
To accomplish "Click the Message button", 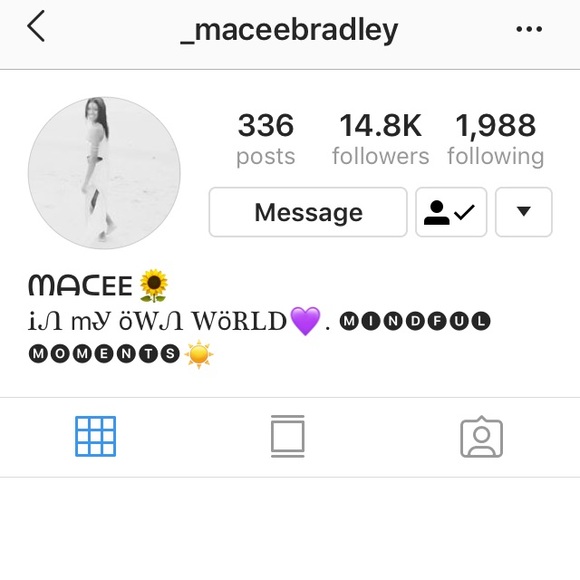I will coord(308,212).
